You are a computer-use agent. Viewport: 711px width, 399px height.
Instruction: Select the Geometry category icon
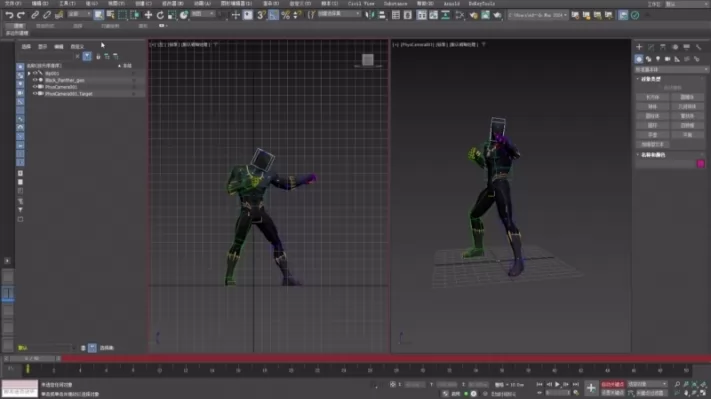[638, 59]
